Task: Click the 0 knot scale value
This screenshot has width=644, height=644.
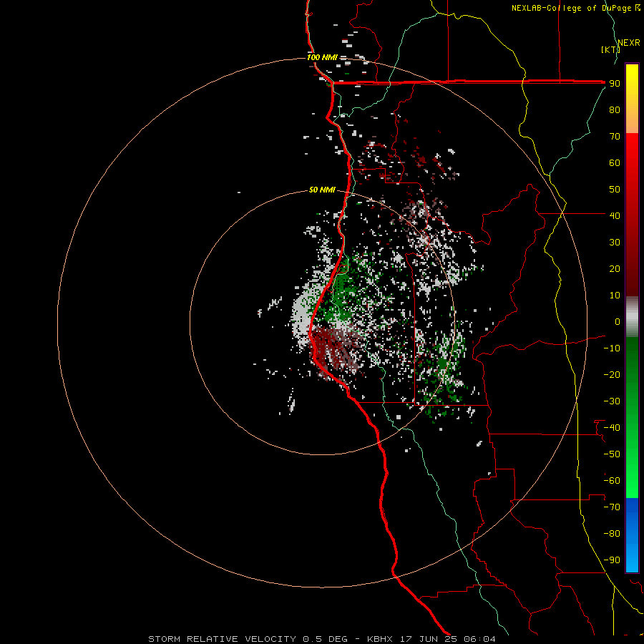Action: coord(618,321)
